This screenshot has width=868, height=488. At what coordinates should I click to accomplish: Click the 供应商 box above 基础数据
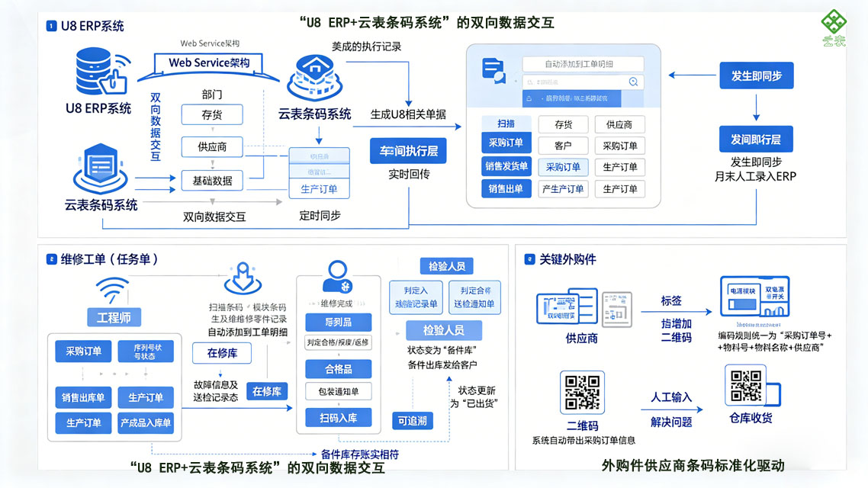coord(212,146)
